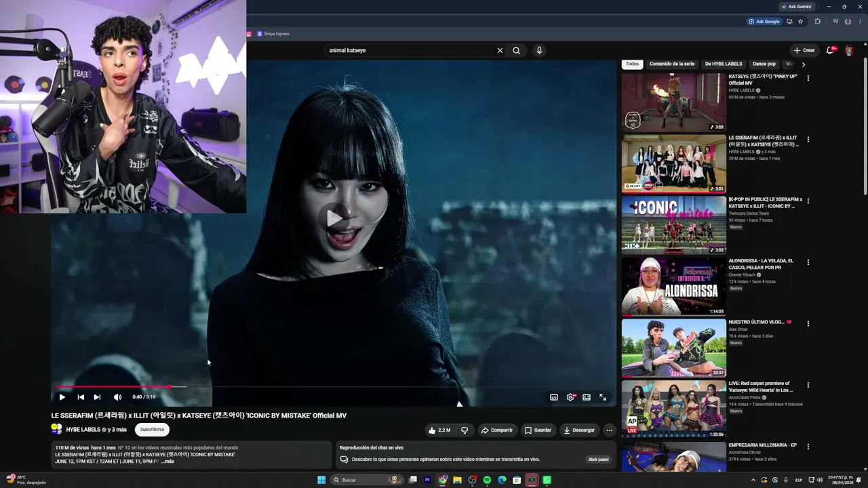This screenshot has height=488, width=868.
Task: Open YouTube notifications bell
Action: 830,50
